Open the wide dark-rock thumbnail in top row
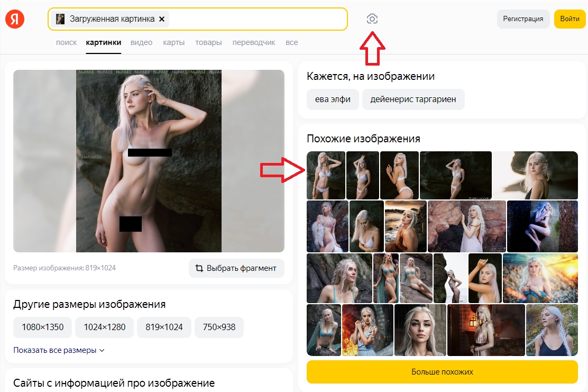The width and height of the screenshot is (588, 392). 456,175
